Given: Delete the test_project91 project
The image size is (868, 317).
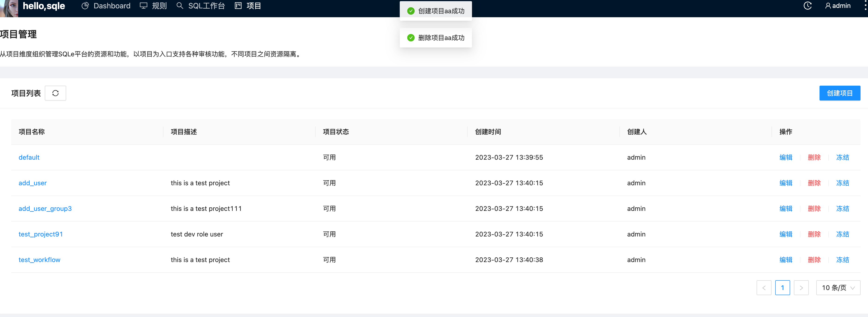Looking at the screenshot, I should tap(814, 234).
